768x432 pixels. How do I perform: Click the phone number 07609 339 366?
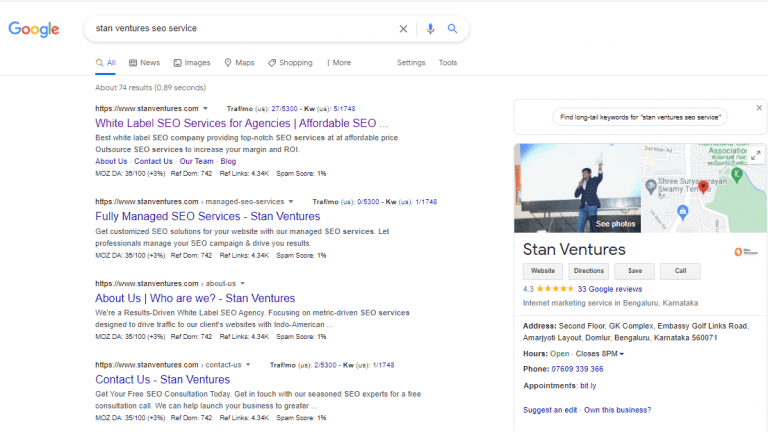point(577,369)
